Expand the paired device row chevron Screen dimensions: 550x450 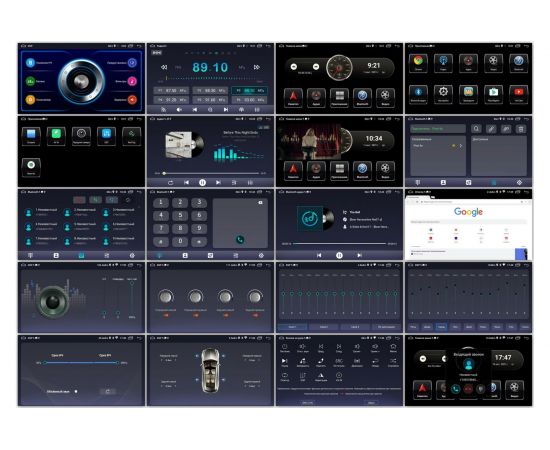coord(461,146)
